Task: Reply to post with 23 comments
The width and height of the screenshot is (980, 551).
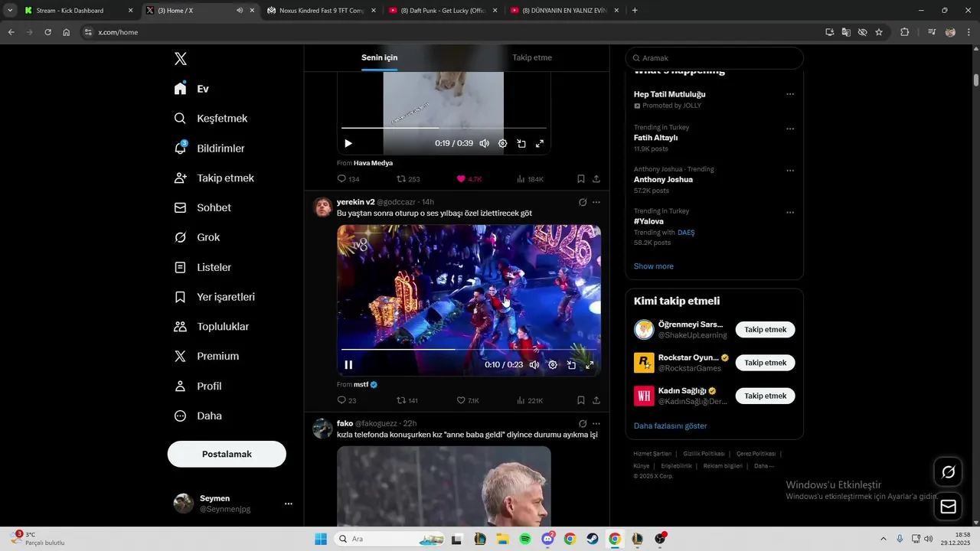Action: (x=347, y=400)
